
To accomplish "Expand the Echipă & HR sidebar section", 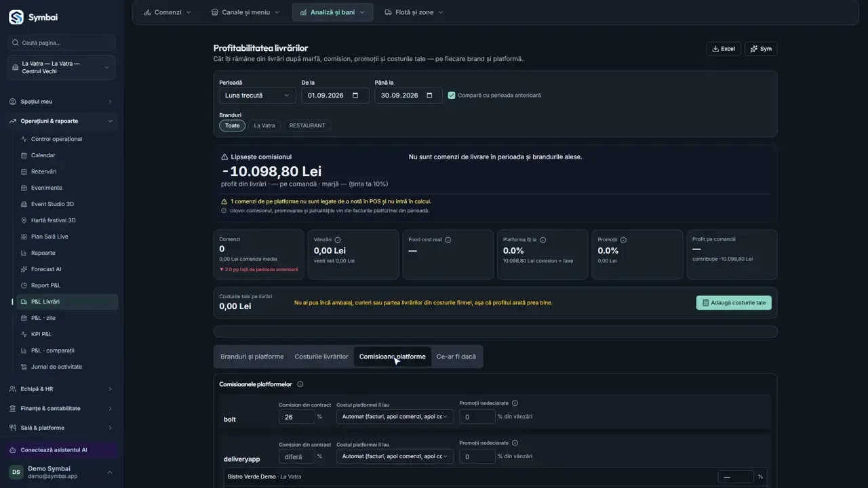I will pyautogui.click(x=62, y=389).
